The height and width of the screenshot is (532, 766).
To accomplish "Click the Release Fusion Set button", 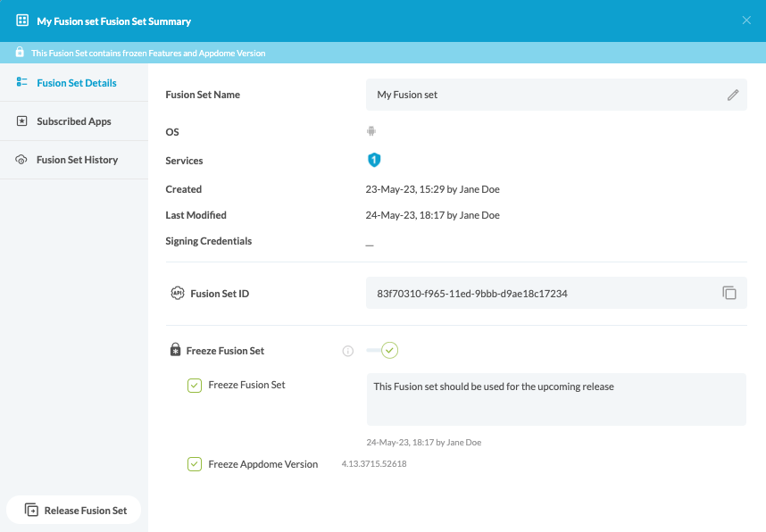I will (x=75, y=511).
